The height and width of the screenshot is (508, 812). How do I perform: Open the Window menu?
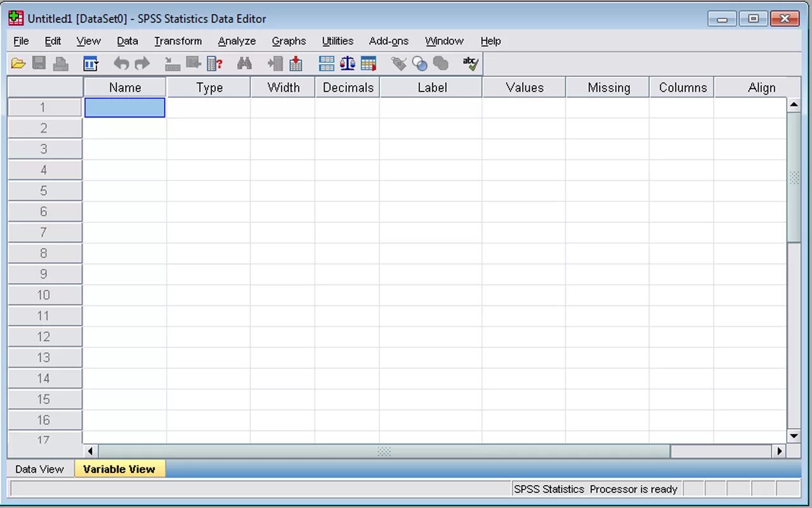tap(444, 41)
